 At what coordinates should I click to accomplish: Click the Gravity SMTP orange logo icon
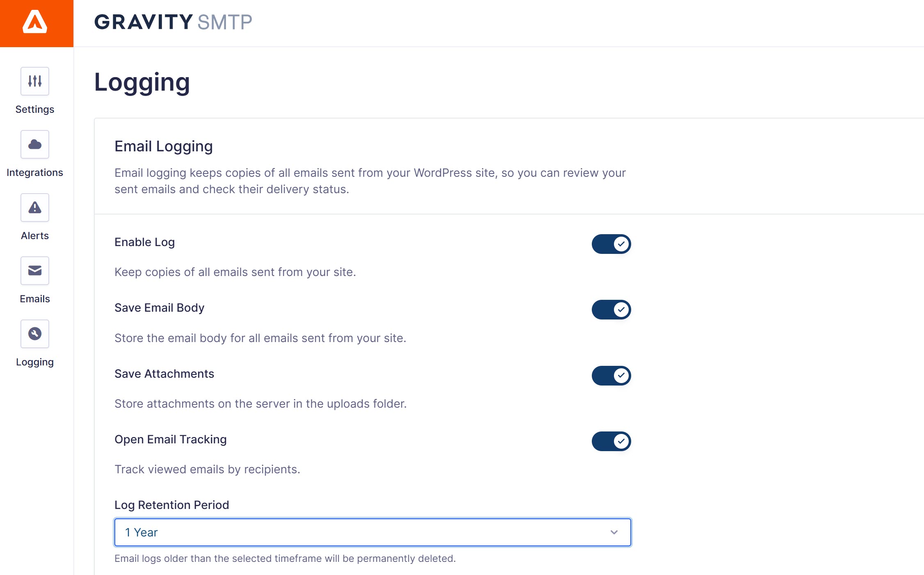[x=35, y=23]
